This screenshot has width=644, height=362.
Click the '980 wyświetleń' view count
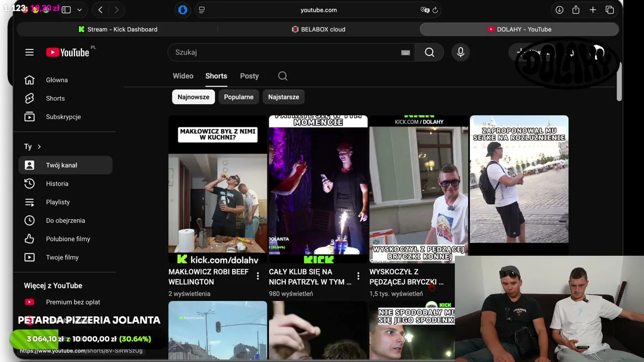click(x=291, y=294)
